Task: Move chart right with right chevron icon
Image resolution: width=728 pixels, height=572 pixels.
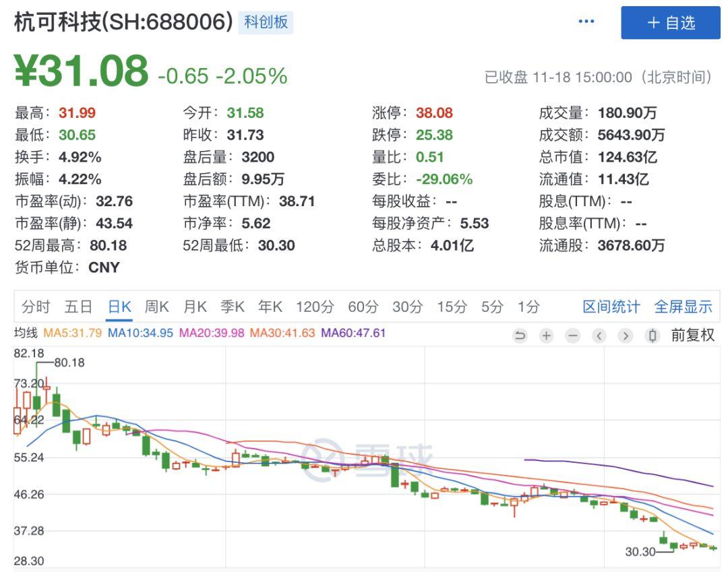Action: click(x=626, y=336)
